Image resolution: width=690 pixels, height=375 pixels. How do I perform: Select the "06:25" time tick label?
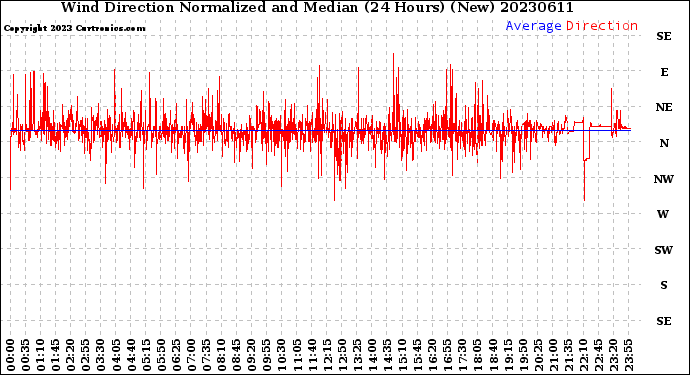tap(176, 355)
